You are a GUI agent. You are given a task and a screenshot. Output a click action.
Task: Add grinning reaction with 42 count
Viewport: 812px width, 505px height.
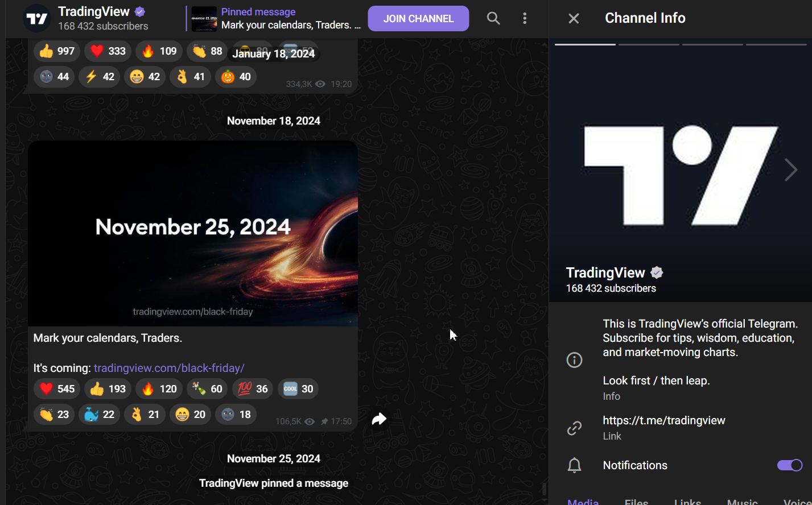click(x=145, y=77)
